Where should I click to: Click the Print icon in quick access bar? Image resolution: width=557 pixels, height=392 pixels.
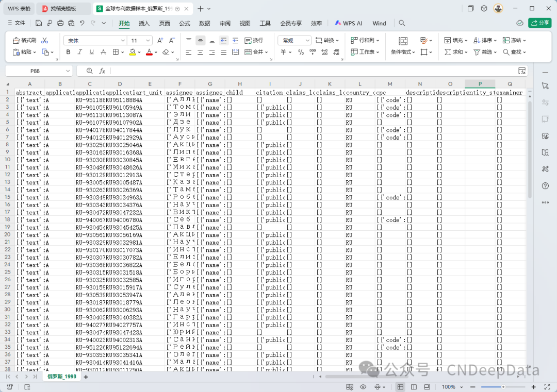click(60, 23)
